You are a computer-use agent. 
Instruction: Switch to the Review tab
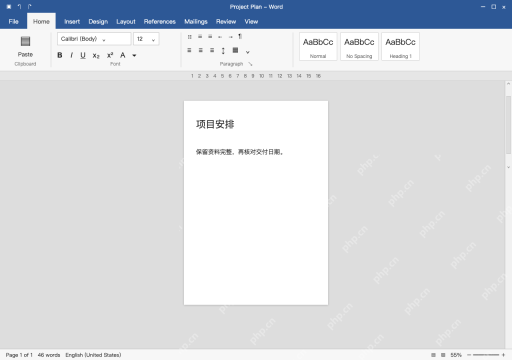tap(226, 22)
